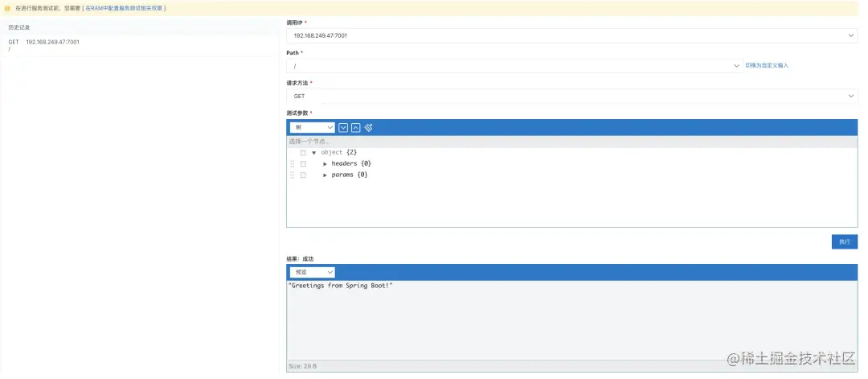This screenshot has width=868, height=379.
Task: Tick the checkbox for the params node
Action: pos(303,175)
